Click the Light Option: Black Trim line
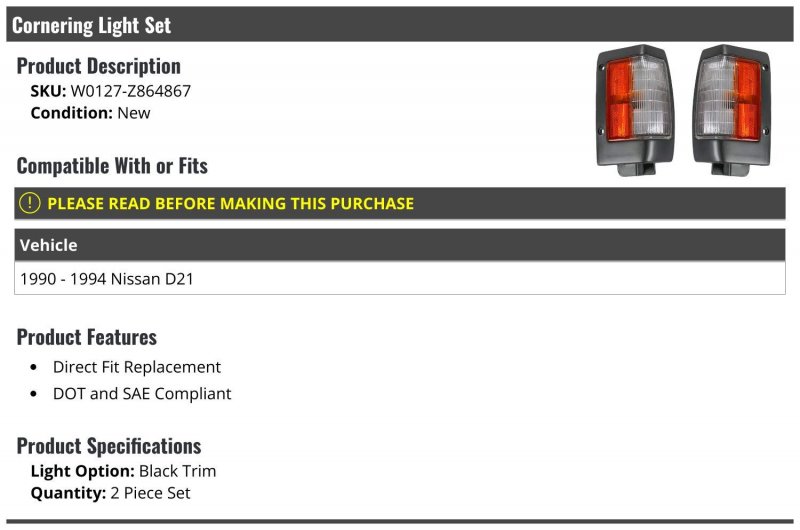This screenshot has height=530, width=800. click(x=123, y=471)
